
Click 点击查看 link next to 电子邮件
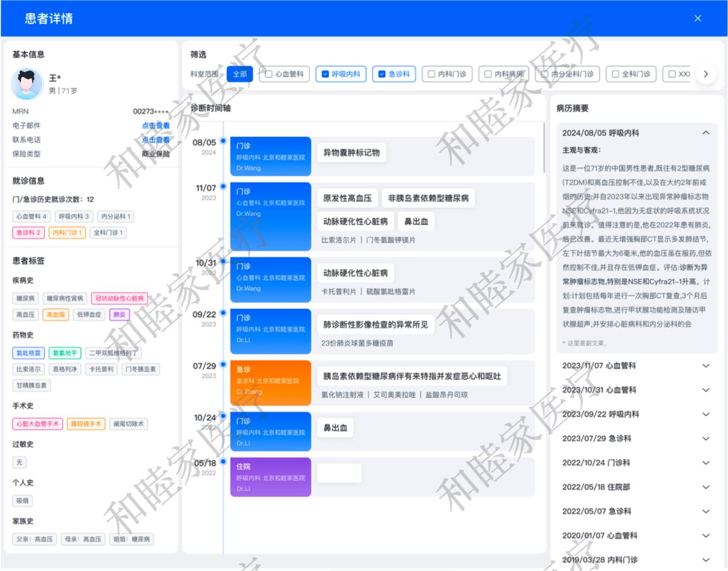click(x=156, y=126)
